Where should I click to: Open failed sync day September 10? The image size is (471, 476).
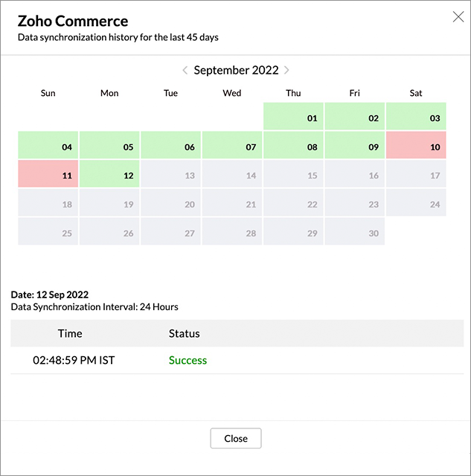[x=416, y=145]
